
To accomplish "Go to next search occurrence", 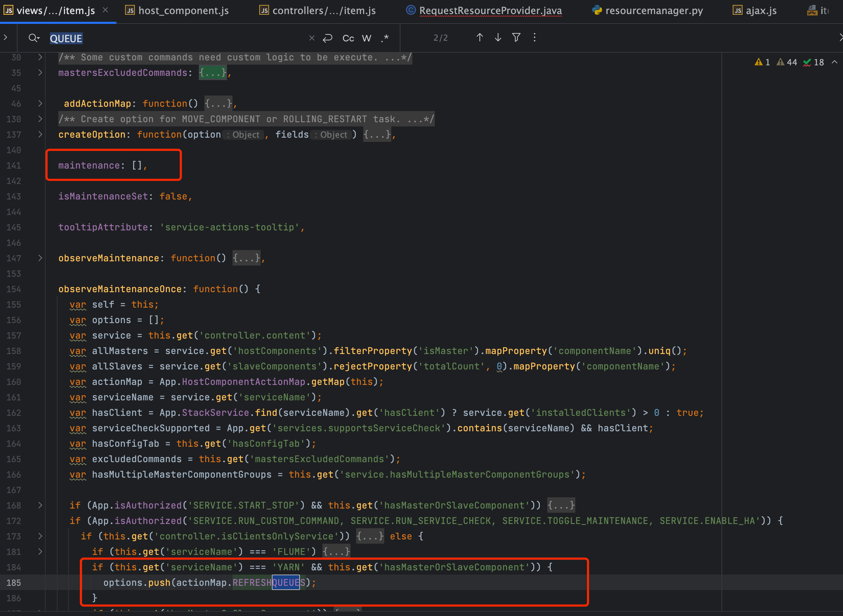I will (498, 37).
